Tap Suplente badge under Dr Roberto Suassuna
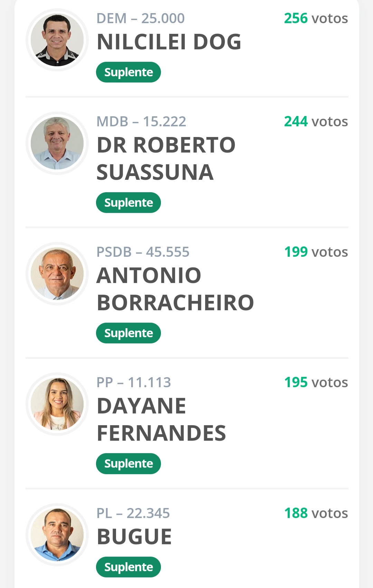373x588 pixels. [128, 203]
